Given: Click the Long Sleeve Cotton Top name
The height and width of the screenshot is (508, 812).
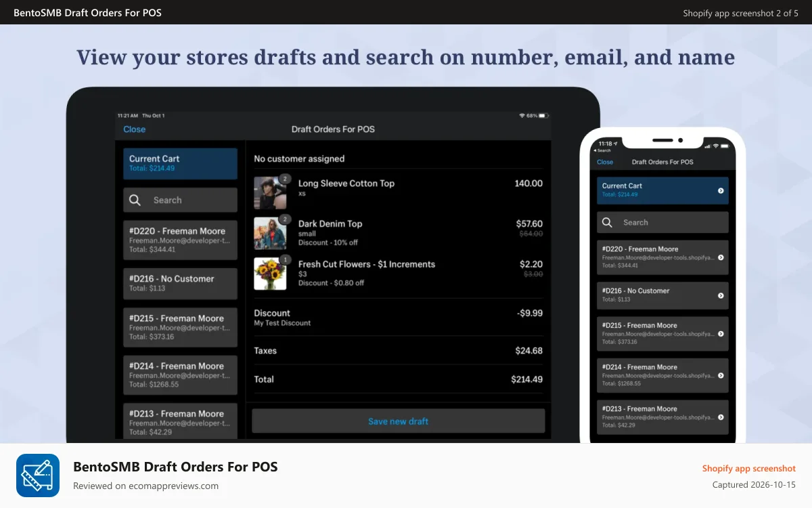Looking at the screenshot, I should [x=346, y=184].
